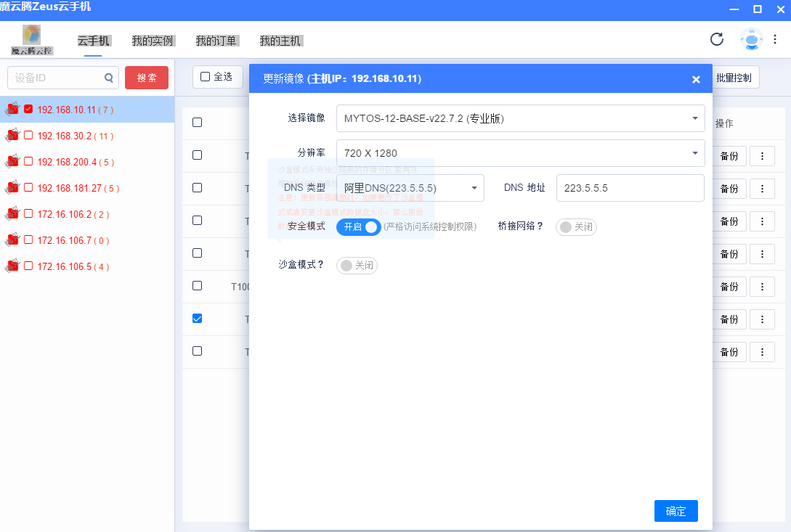The width and height of the screenshot is (791, 532).
Task: Switch to the 我的订单 tab
Action: tap(216, 41)
